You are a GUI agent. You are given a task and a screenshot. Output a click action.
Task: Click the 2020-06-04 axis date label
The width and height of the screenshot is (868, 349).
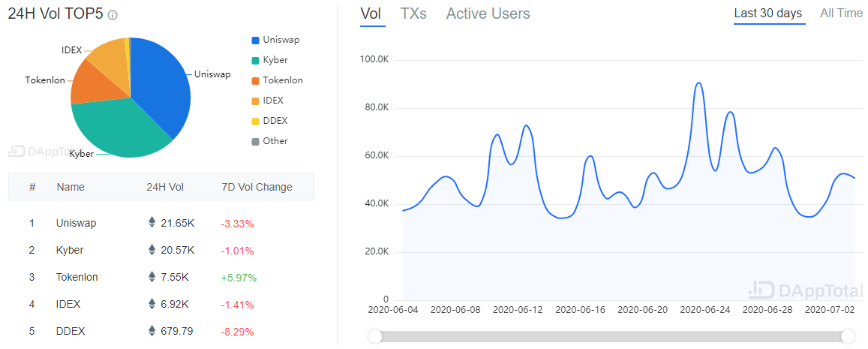(392, 310)
